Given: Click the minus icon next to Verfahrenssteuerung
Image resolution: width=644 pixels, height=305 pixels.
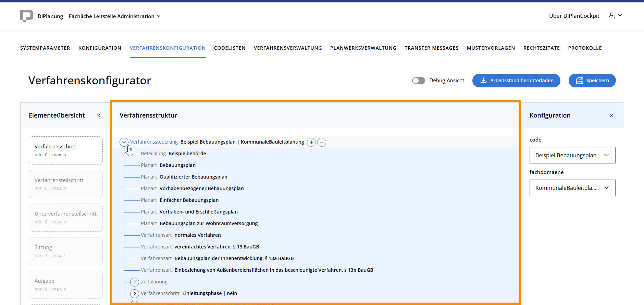Looking at the screenshot, I should click(x=322, y=142).
